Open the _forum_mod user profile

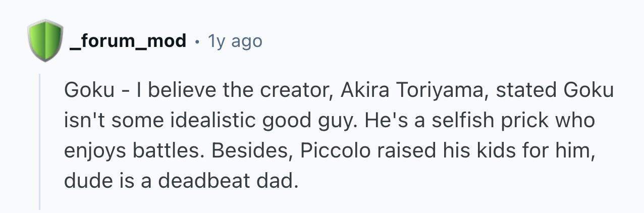click(128, 40)
